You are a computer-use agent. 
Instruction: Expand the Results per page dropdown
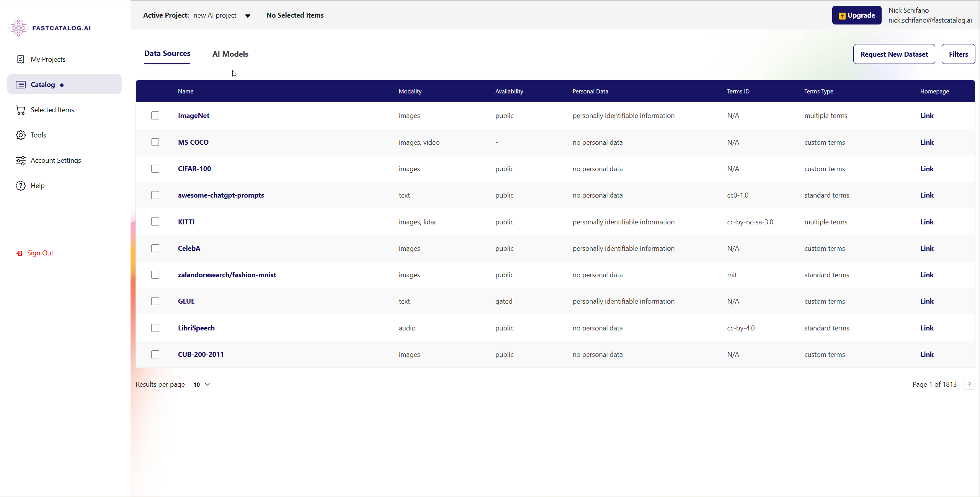[202, 384]
